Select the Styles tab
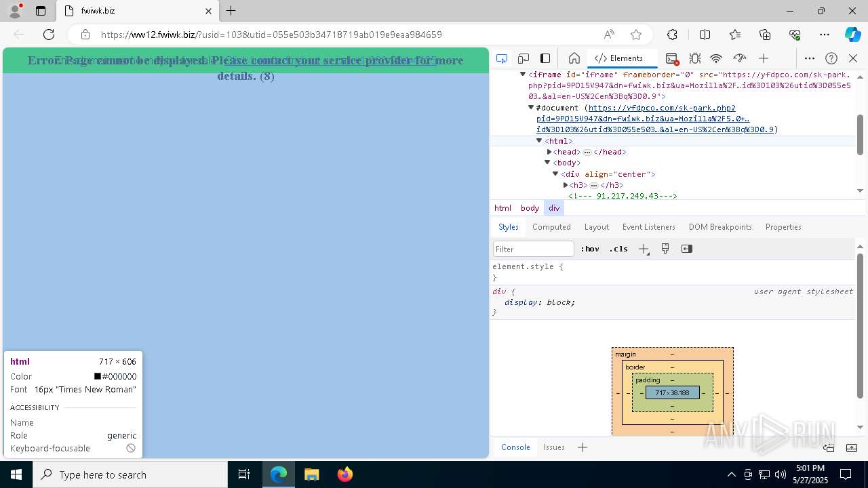 [509, 227]
